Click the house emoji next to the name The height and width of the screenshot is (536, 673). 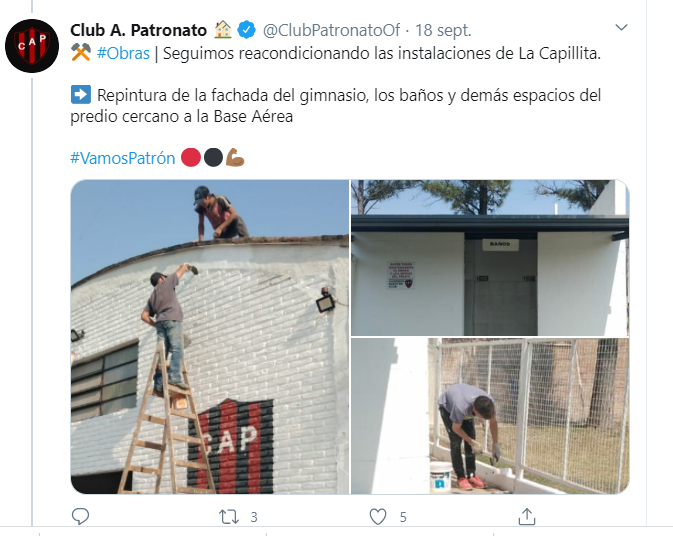pyautogui.click(x=222, y=30)
